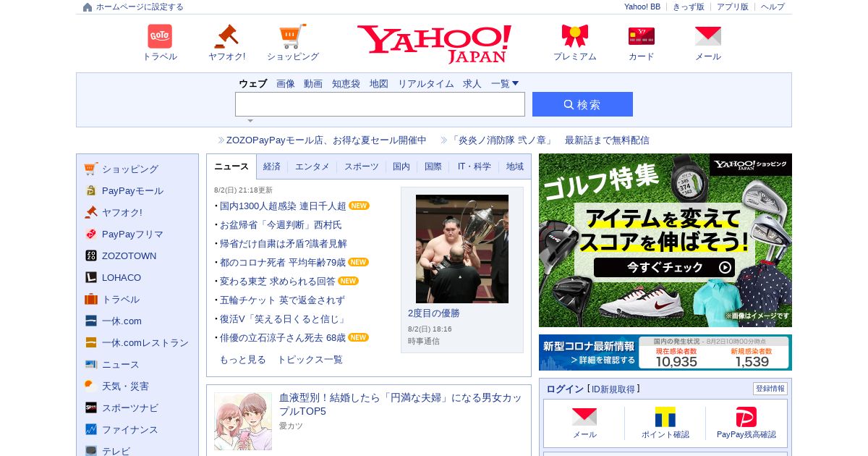Select the 知恵袋 search tab
This screenshot has height=456, width=868.
(x=346, y=83)
